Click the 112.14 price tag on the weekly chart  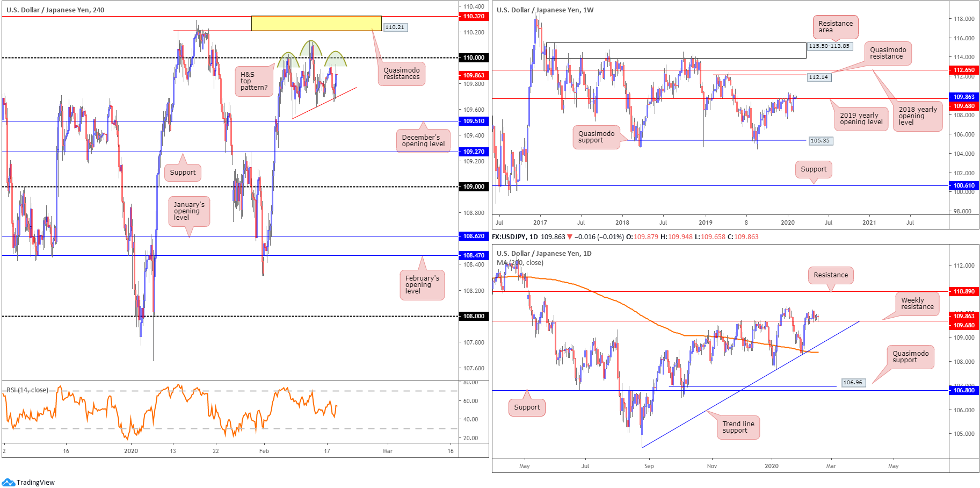[x=818, y=77]
